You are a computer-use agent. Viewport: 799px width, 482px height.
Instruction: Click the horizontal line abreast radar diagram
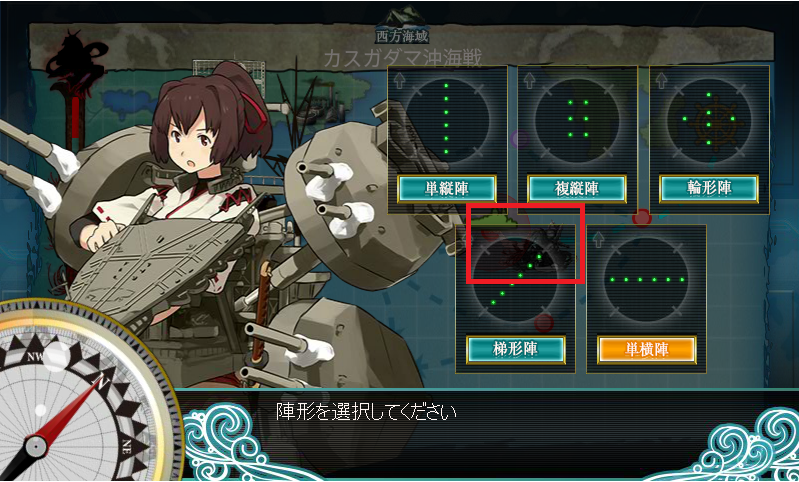point(647,280)
